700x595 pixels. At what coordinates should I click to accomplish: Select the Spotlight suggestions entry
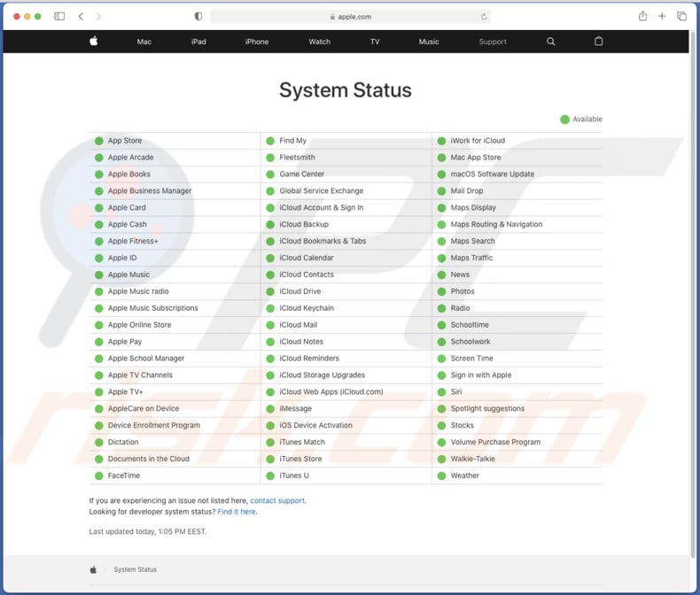point(487,408)
